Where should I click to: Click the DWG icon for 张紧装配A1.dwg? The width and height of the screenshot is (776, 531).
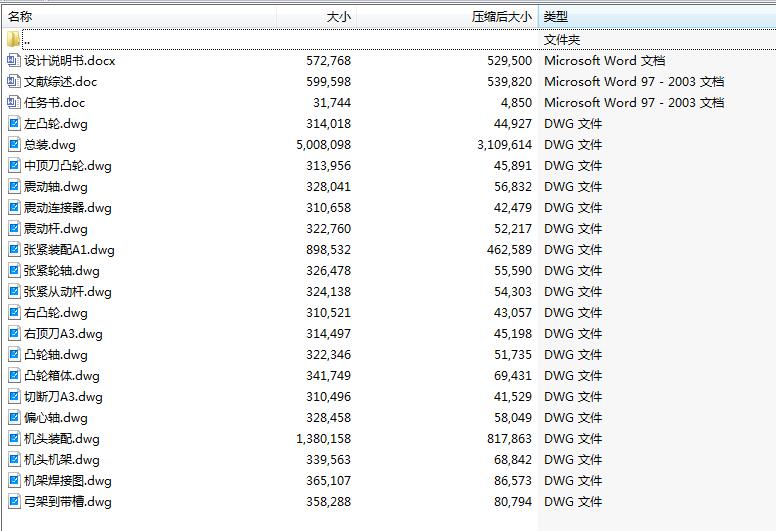click(x=14, y=249)
